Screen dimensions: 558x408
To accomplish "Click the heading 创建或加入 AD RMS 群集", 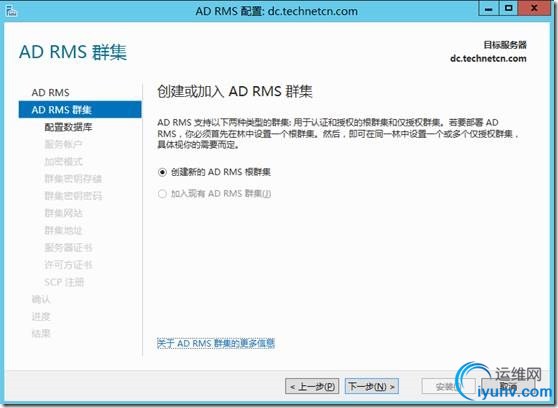I will click(235, 91).
